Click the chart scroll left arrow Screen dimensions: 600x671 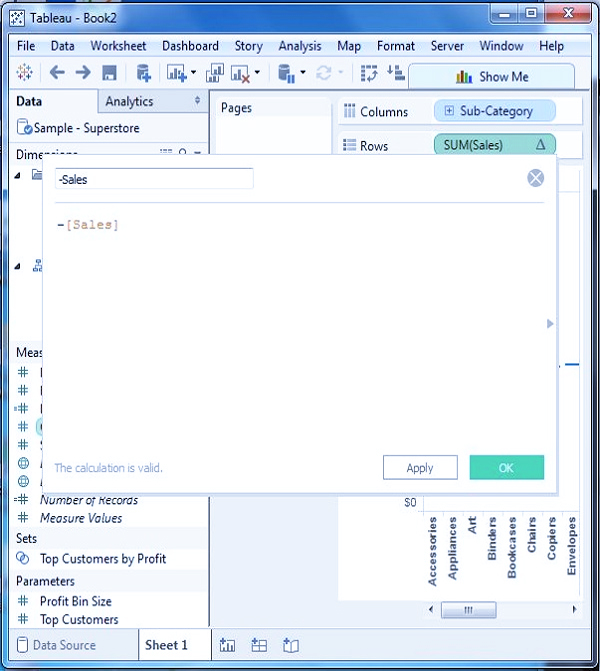coord(431,609)
